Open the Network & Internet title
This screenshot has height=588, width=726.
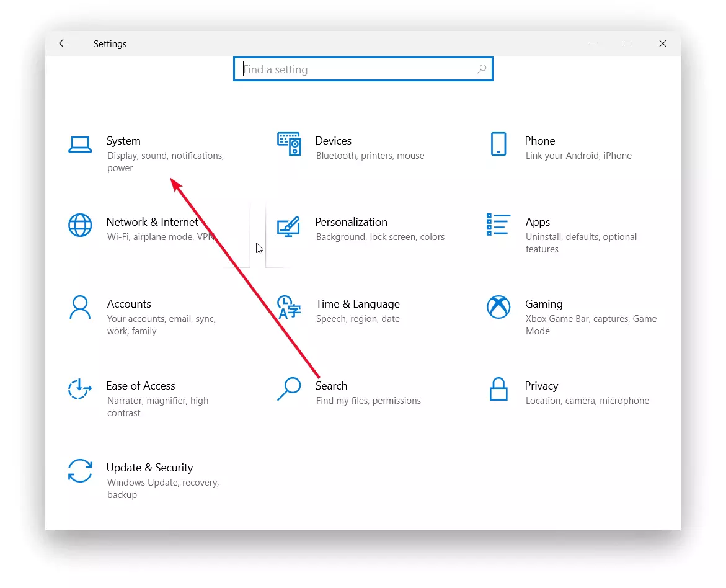pyautogui.click(x=153, y=222)
